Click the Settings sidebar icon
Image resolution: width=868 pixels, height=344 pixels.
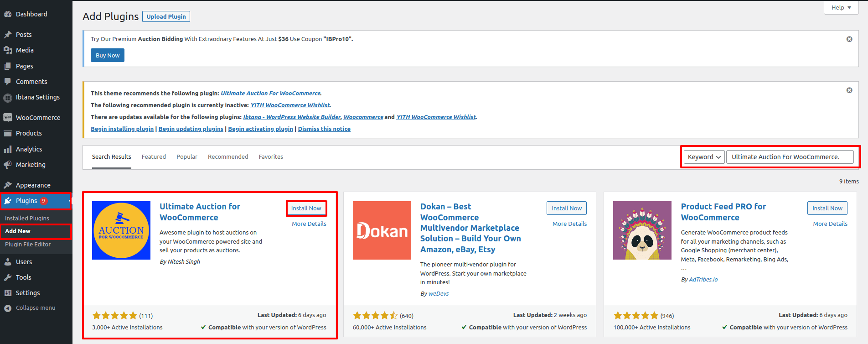8,293
